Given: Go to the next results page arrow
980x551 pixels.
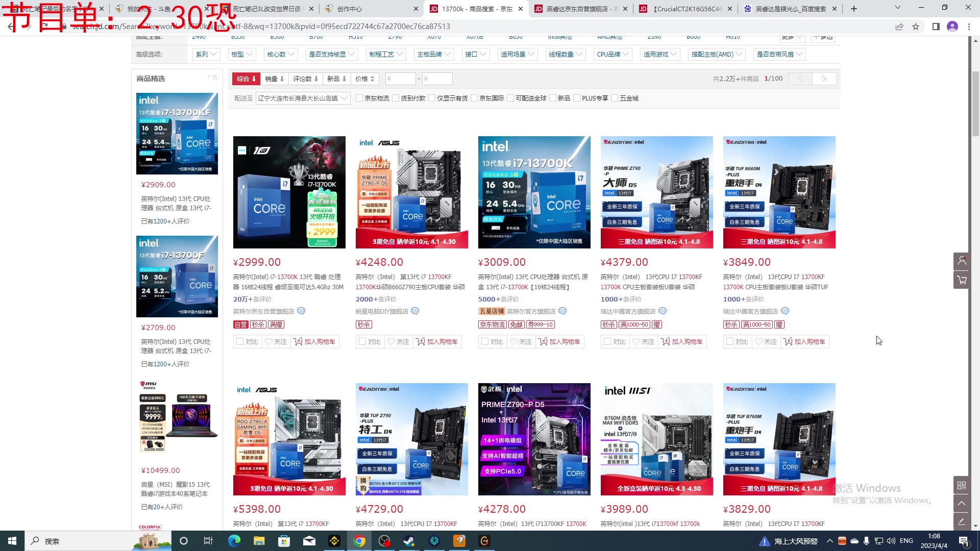Looking at the screenshot, I should click(824, 79).
